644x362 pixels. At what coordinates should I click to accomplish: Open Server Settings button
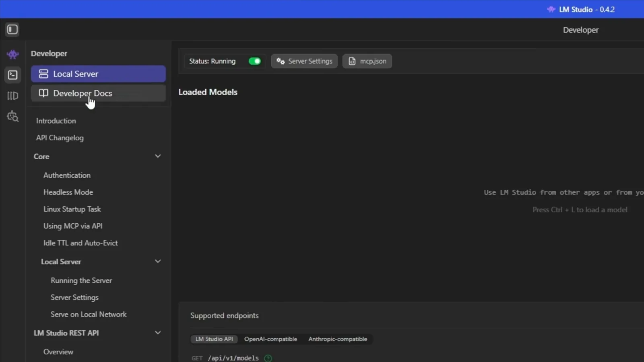coord(304,61)
